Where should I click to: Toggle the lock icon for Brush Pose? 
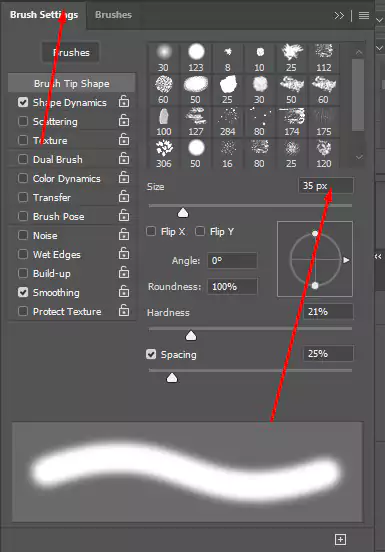[124, 215]
